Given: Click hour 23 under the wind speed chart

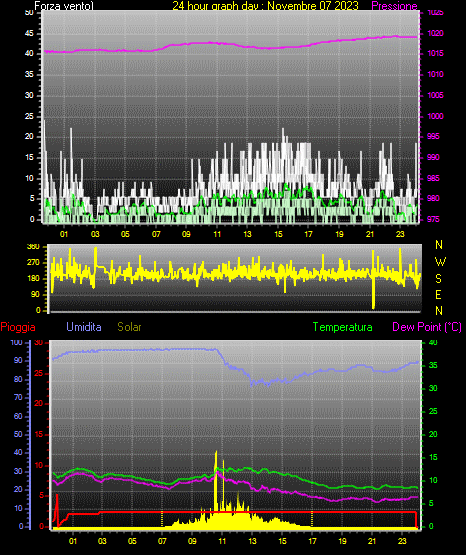Looking at the screenshot, I should click(x=400, y=234).
